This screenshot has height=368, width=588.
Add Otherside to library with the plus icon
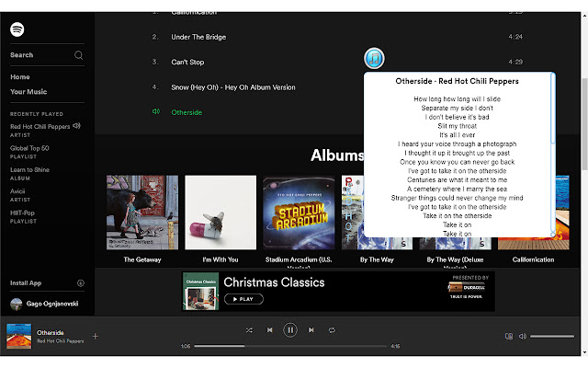coord(96,336)
